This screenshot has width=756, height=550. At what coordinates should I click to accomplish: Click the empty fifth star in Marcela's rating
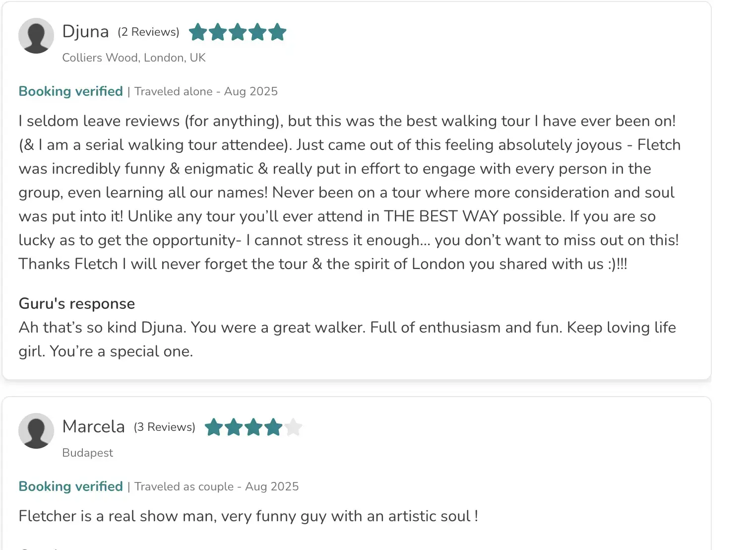[x=293, y=427]
